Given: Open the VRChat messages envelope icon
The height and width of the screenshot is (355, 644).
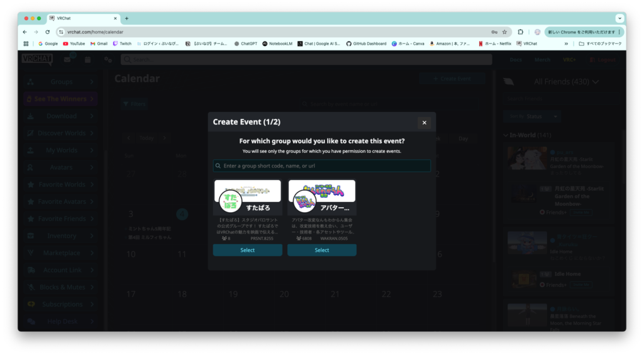Looking at the screenshot, I should pos(68,60).
